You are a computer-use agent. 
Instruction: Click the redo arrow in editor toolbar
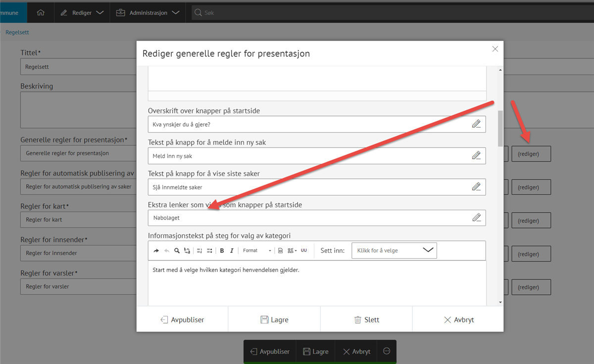click(156, 251)
